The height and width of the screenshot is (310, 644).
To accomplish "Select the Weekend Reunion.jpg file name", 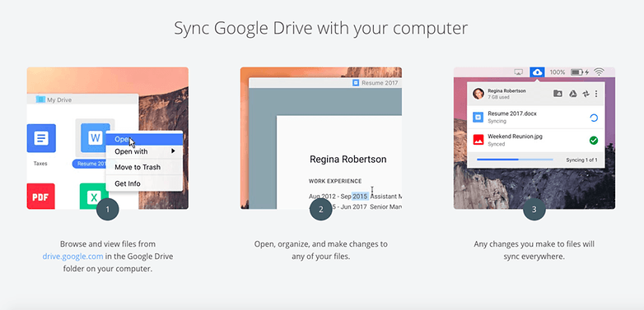I will 515,136.
